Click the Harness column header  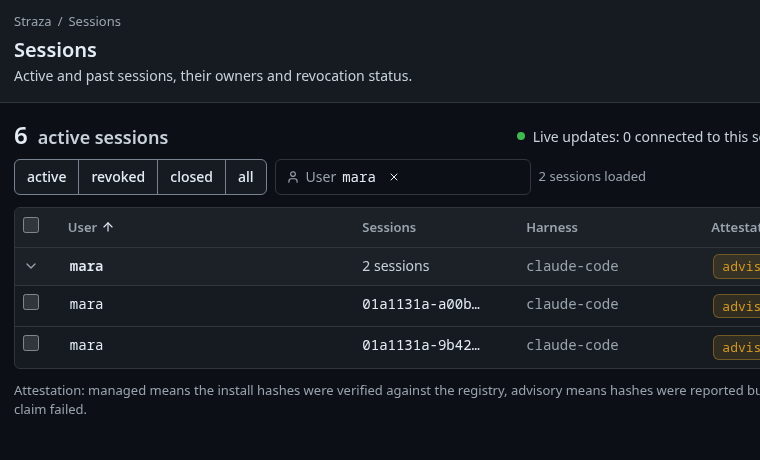(x=552, y=227)
